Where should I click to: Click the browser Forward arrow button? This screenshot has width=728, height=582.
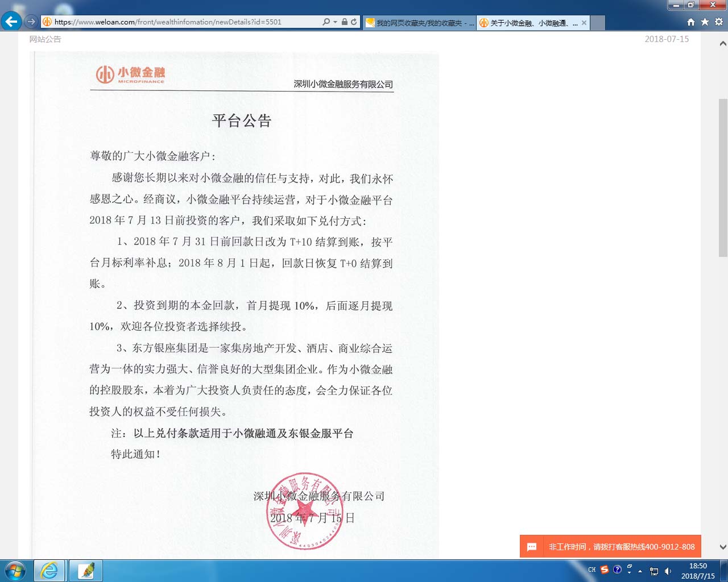pyautogui.click(x=31, y=22)
